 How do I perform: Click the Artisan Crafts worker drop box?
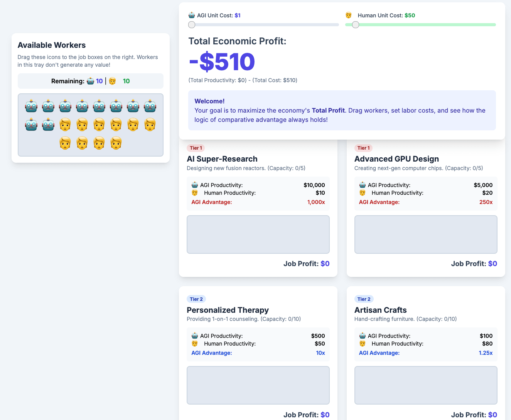(426, 385)
